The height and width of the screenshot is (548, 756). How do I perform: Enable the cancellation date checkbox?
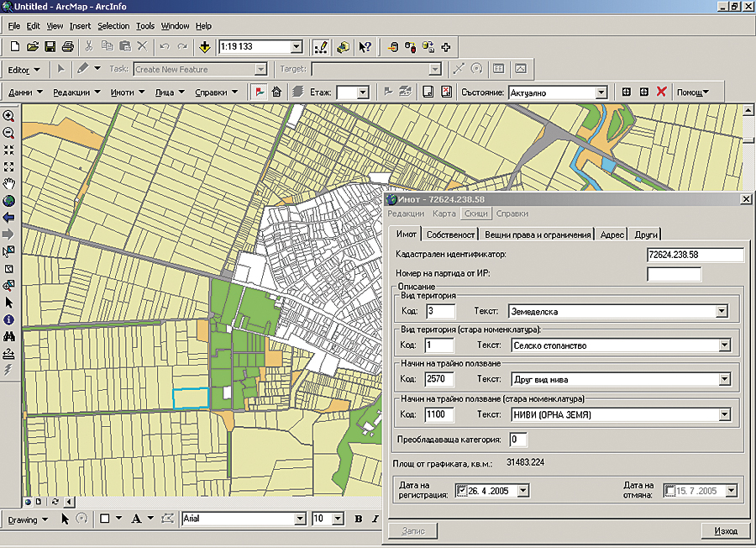pos(669,491)
